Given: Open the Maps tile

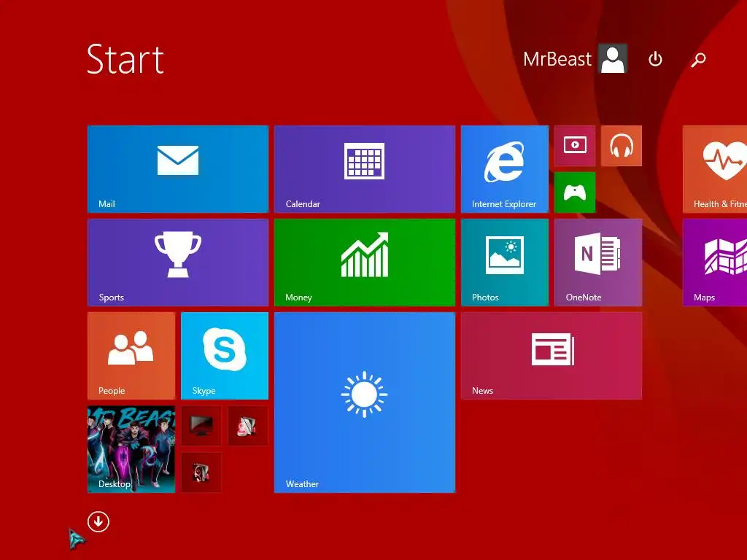Looking at the screenshot, I should coord(715,262).
